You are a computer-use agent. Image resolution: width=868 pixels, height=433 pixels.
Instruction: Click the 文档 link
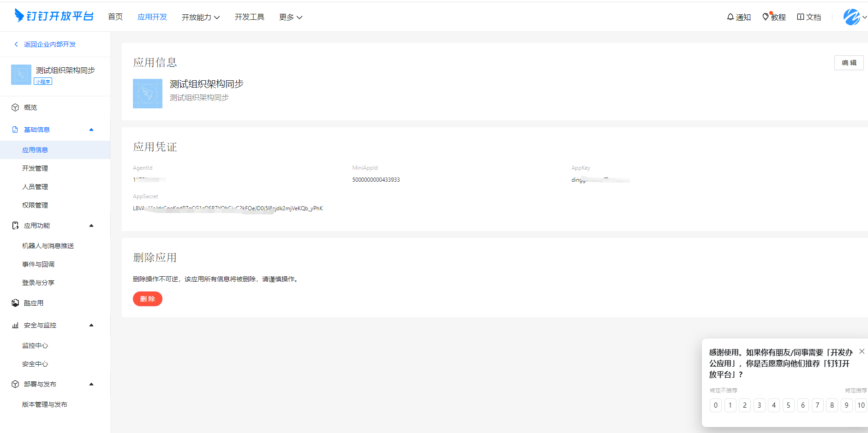[814, 17]
